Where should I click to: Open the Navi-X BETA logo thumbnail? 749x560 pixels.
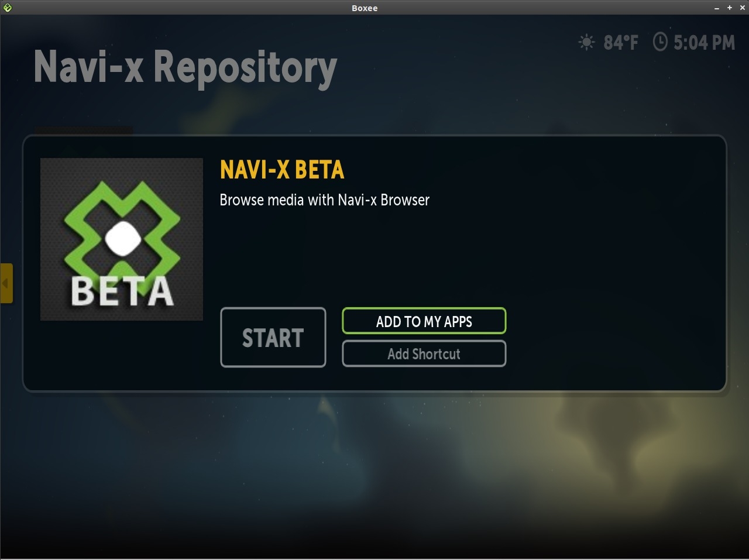122,239
